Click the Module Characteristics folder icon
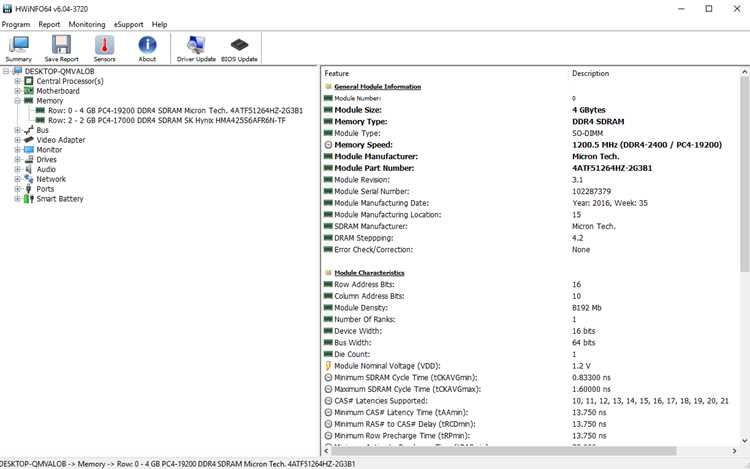 click(328, 273)
